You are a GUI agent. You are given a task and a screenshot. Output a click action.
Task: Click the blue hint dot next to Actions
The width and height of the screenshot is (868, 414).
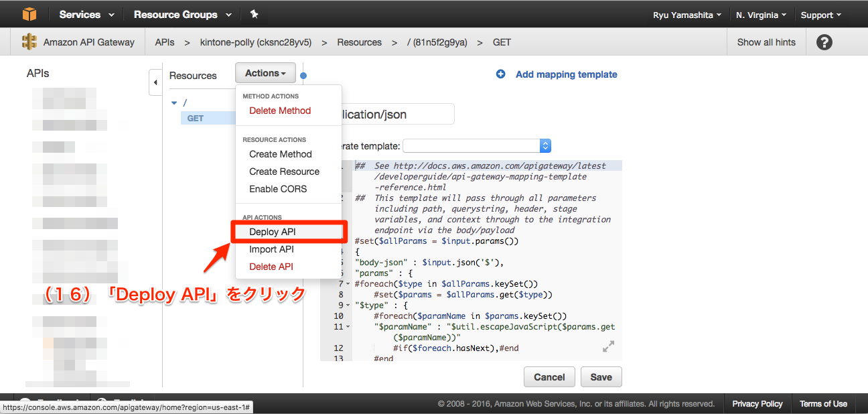click(x=303, y=76)
